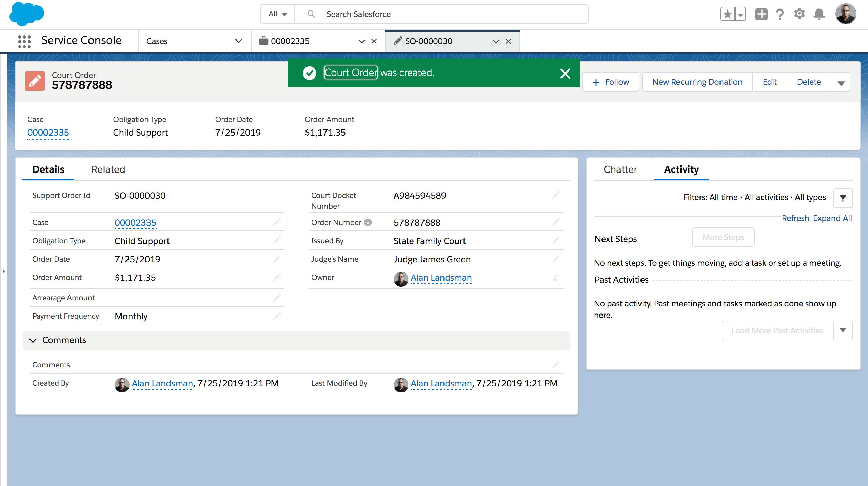Click the favorites star icon
This screenshot has width=868, height=486.
728,14
